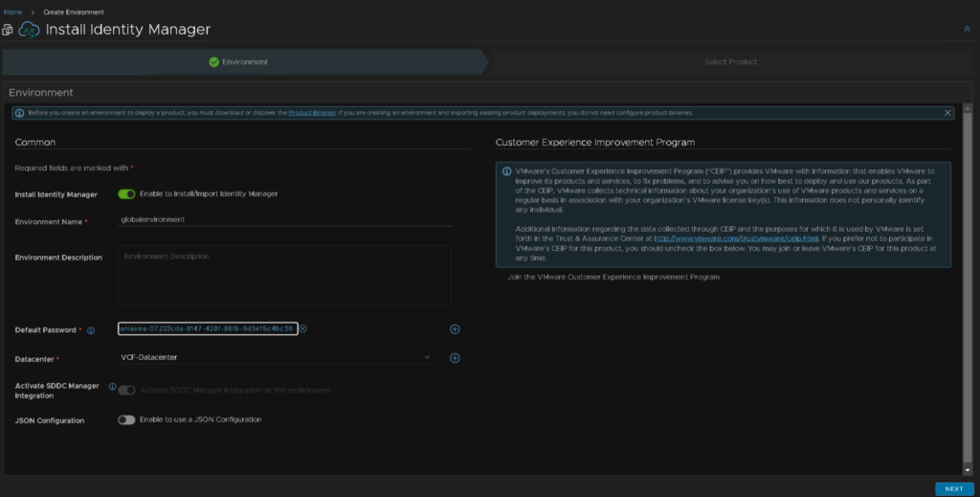The image size is (980, 497).
Task: Click the NEXT button
Action: click(x=954, y=489)
